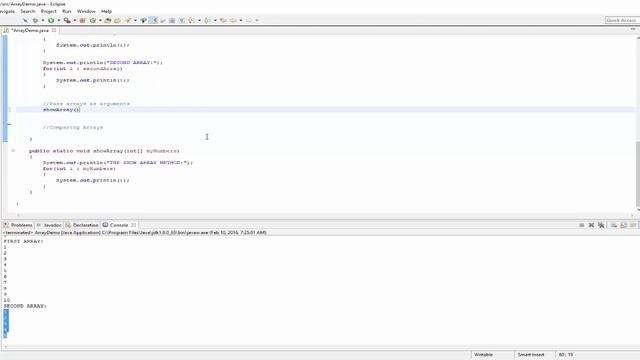The width and height of the screenshot is (640, 360).
Task: Close the Console view tab
Action: pos(133,225)
